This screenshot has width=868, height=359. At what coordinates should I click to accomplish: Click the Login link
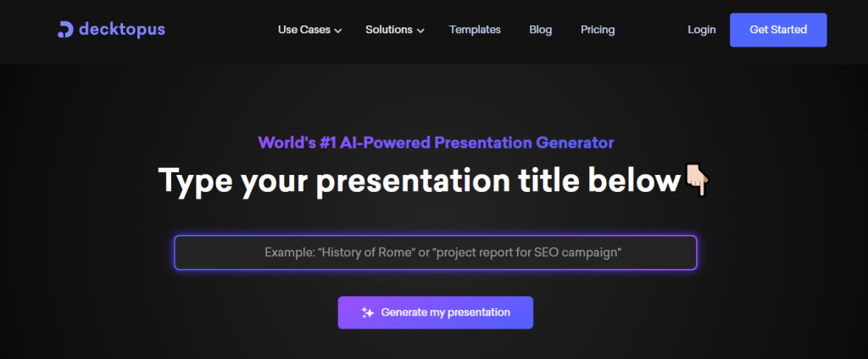pos(701,30)
